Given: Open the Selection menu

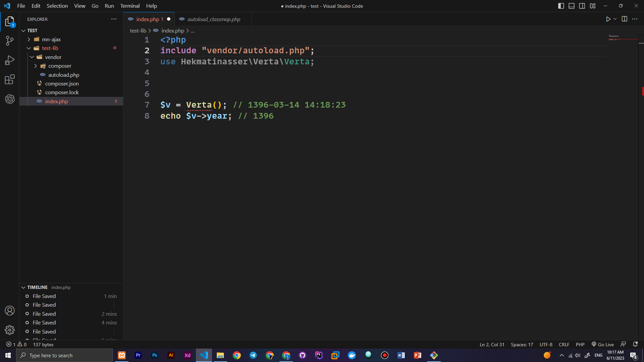Looking at the screenshot, I should 57,6.
